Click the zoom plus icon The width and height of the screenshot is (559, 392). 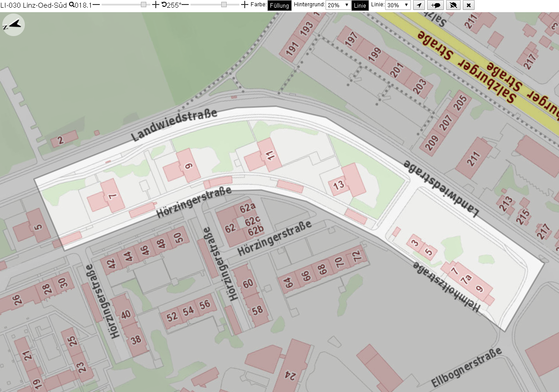click(156, 5)
